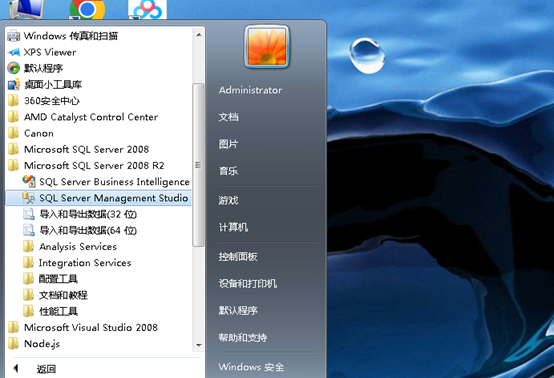This screenshot has height=378, width=554.
Task: Open Administrator personal folder link
Action: pyautogui.click(x=250, y=90)
